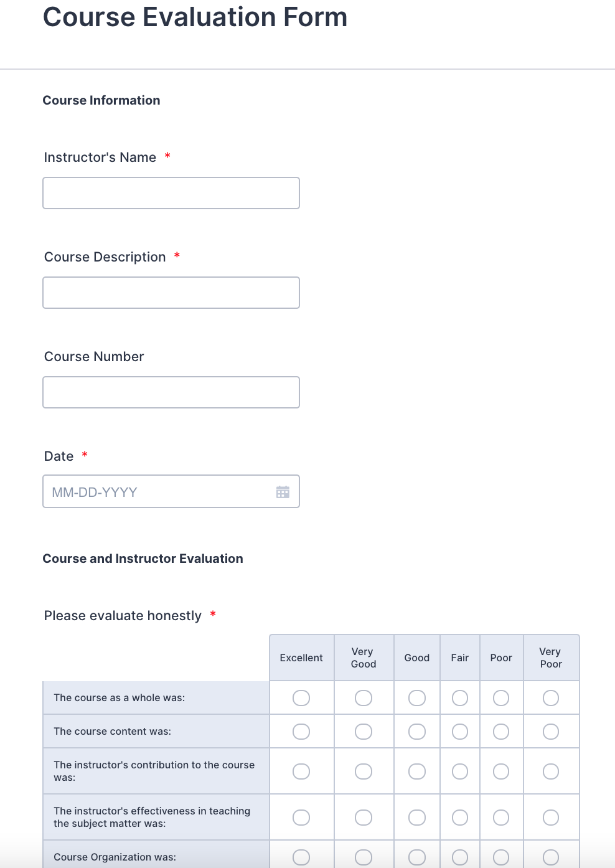
Task: Select Very Good for the course as a whole
Action: click(x=364, y=698)
